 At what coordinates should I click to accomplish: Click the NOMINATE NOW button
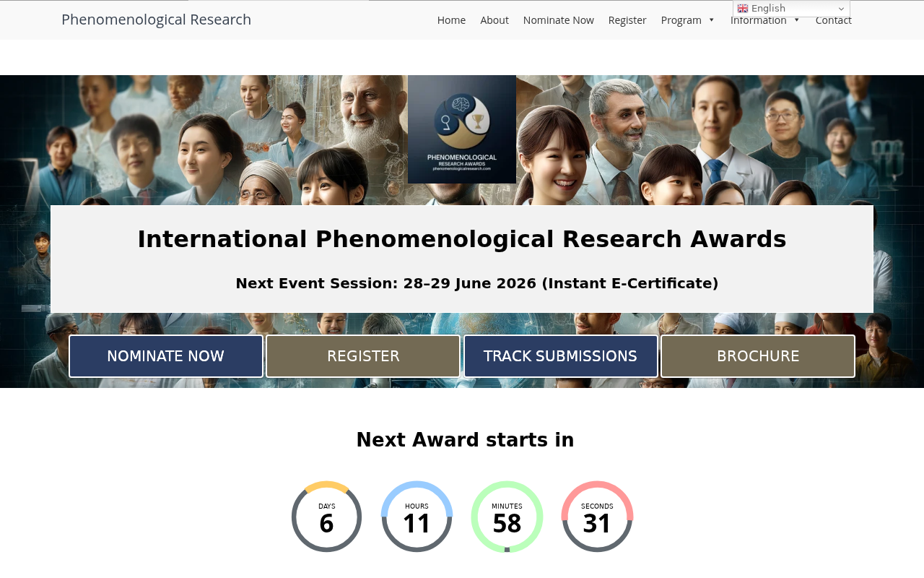(x=166, y=356)
